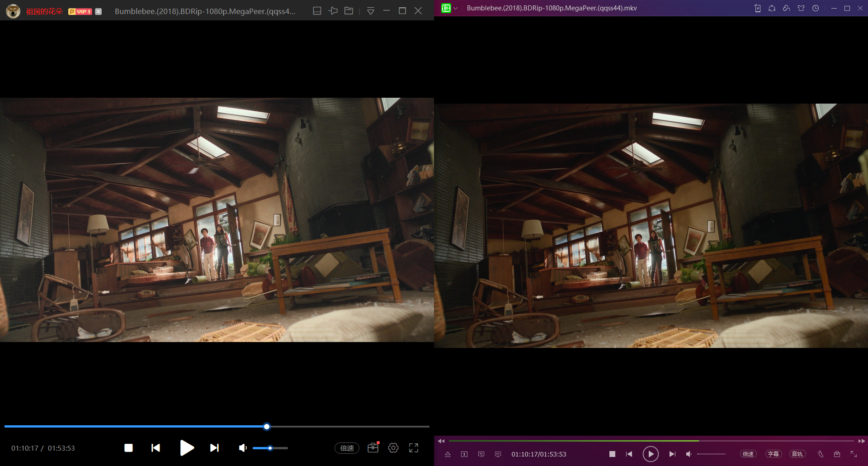This screenshot has height=466, width=868.
Task: Click the Shiba dog user avatar
Action: point(13,11)
